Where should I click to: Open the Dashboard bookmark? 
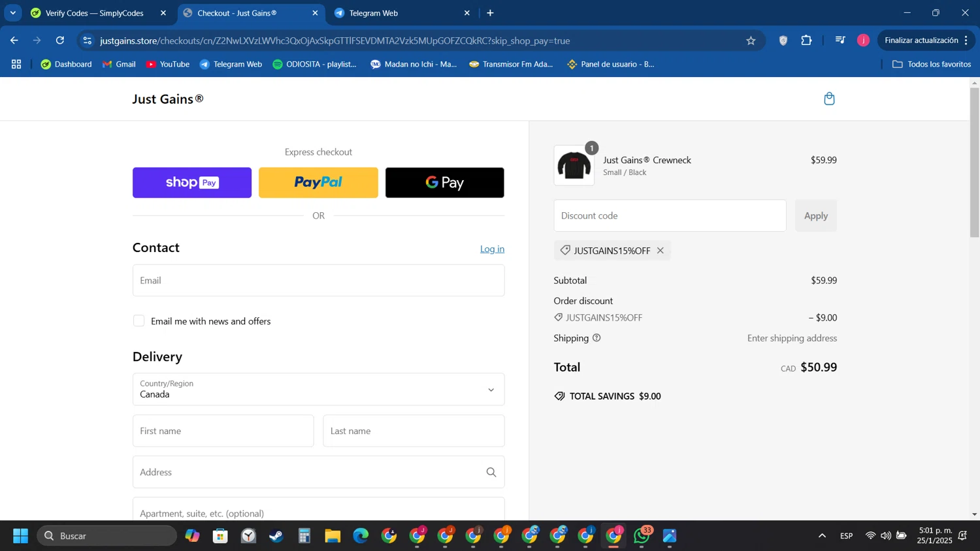pyautogui.click(x=66, y=64)
